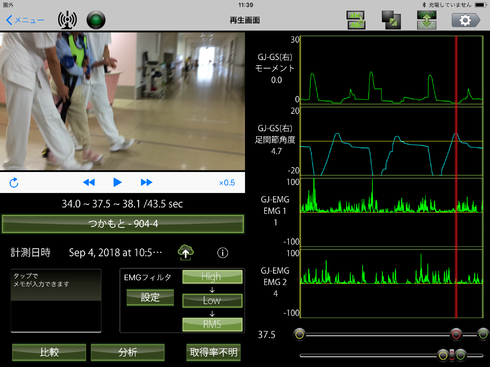Tap the 足関節角度 4.7 label

275,145
